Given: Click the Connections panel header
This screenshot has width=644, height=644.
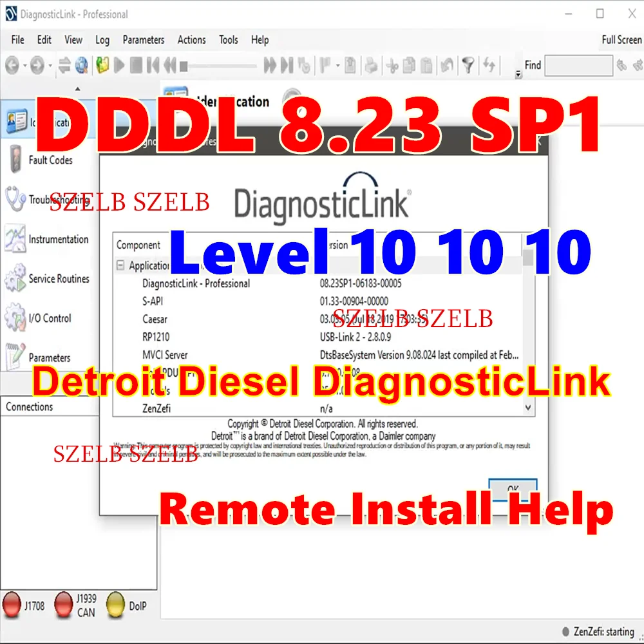Looking at the screenshot, I should point(50,406).
